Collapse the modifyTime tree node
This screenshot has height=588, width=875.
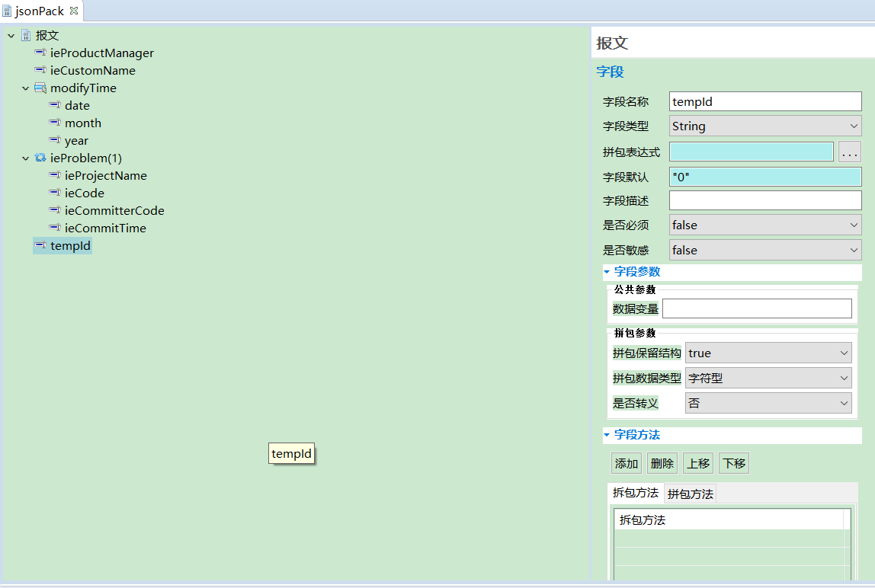[25, 88]
